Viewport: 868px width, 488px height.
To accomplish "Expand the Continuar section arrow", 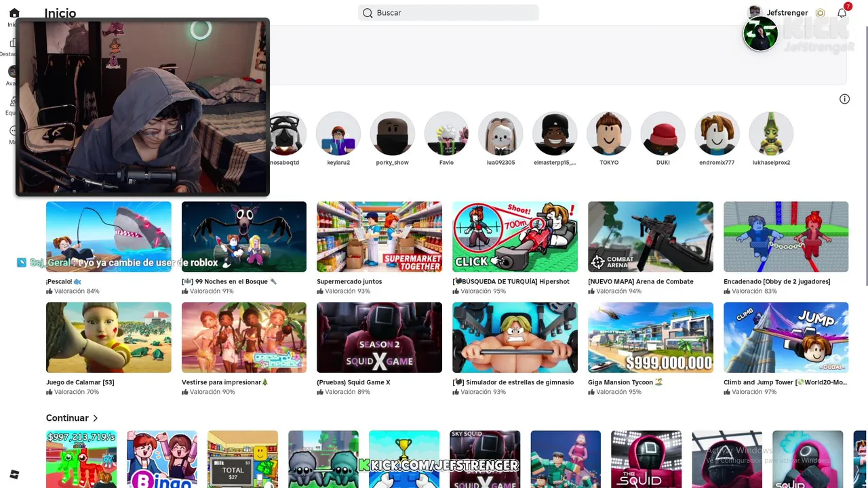I will pyautogui.click(x=96, y=418).
